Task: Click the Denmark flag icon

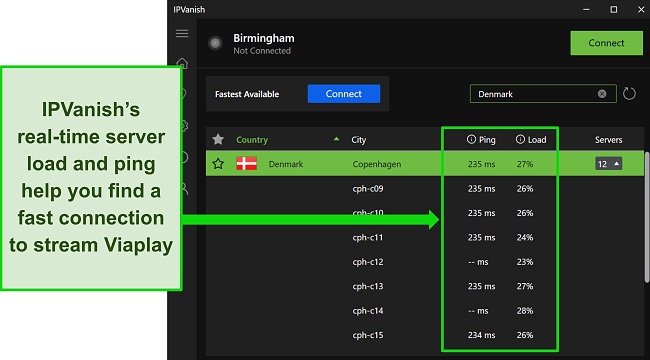Action: (246, 163)
